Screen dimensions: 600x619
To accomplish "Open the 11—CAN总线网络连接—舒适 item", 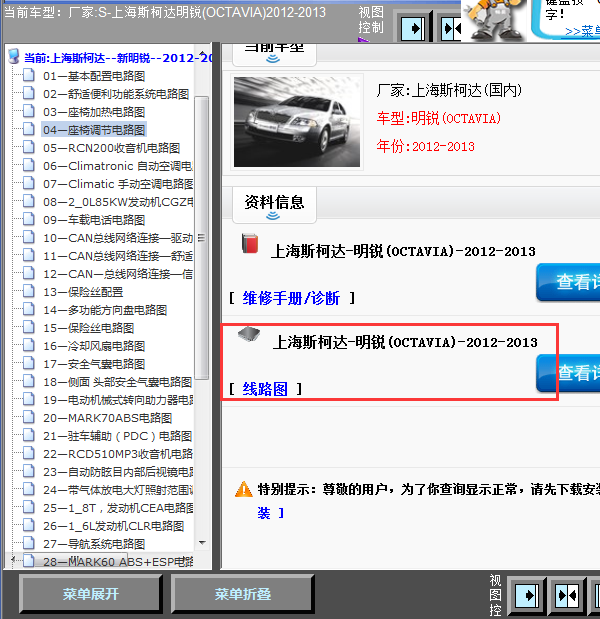I will [x=118, y=256].
